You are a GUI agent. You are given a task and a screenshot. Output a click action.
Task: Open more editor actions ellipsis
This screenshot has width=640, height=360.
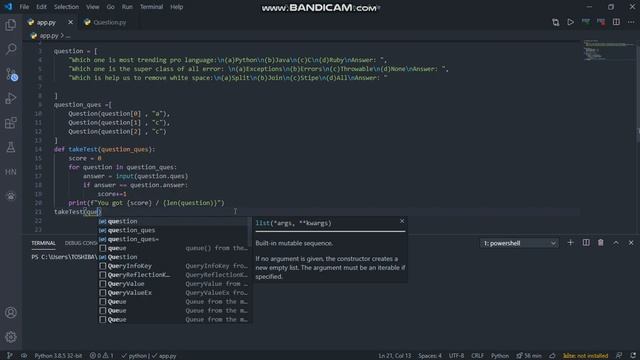631,22
